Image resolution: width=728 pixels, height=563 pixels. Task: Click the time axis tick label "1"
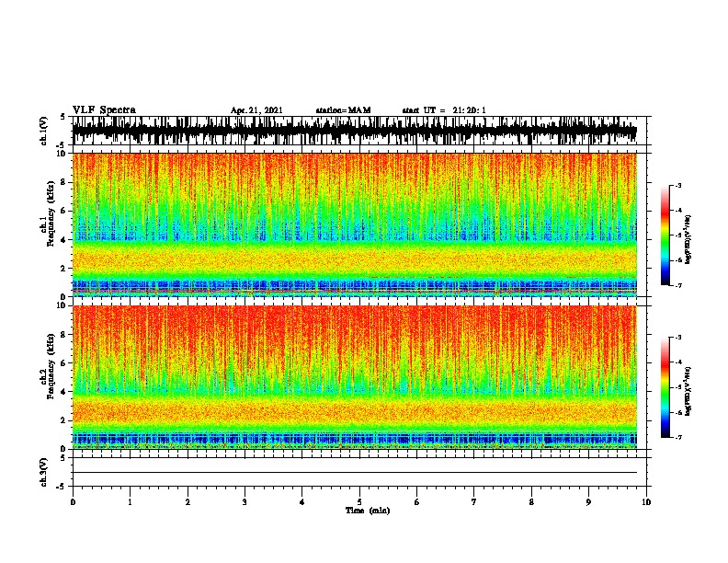click(x=131, y=502)
